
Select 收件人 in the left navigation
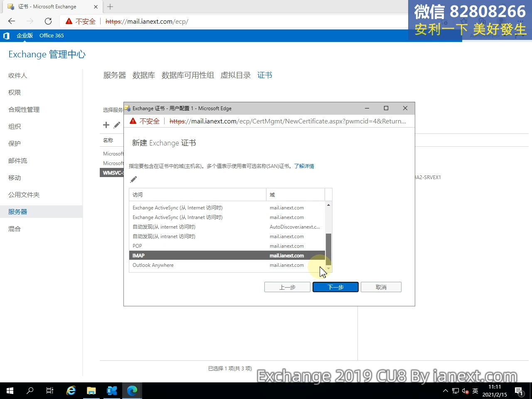(17, 75)
